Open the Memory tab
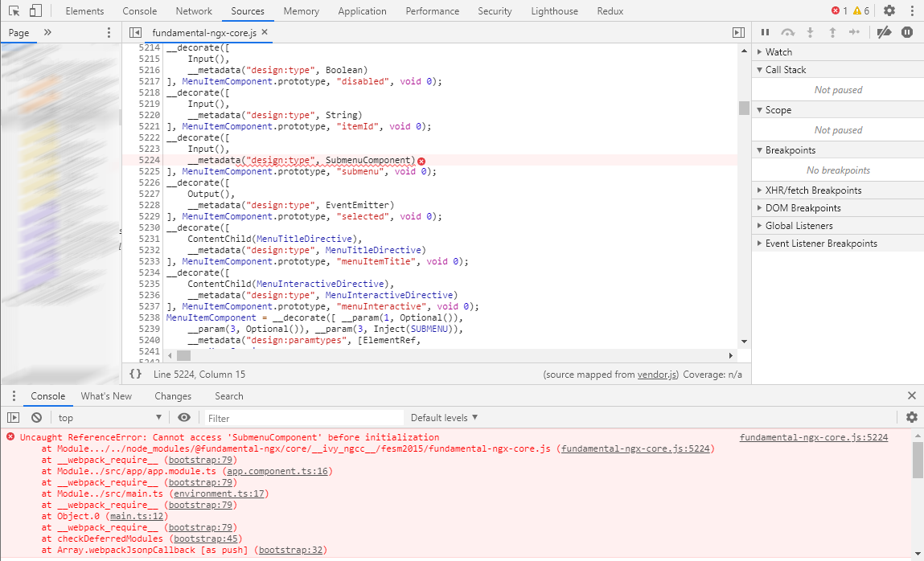The width and height of the screenshot is (924, 561). 301,10
